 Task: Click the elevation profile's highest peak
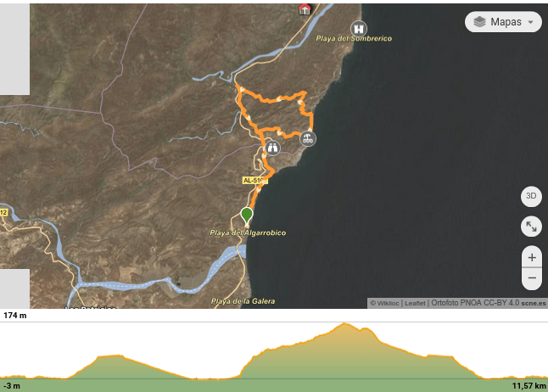point(345,324)
